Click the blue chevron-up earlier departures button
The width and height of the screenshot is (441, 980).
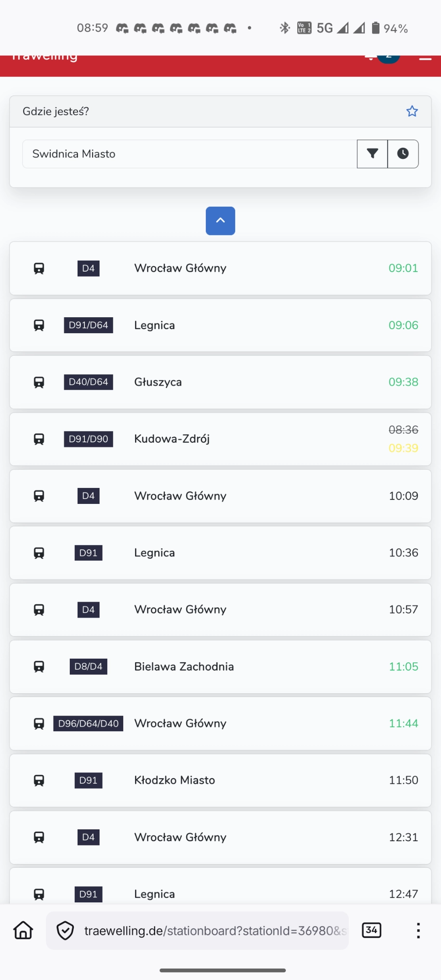tap(220, 221)
